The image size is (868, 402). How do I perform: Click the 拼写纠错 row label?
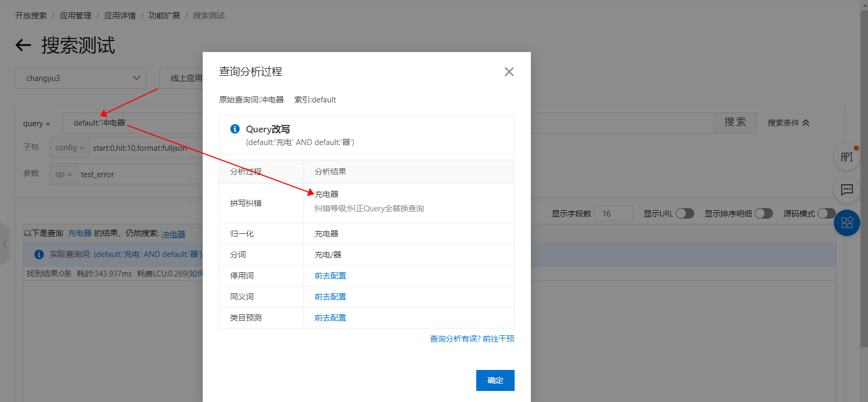coord(246,203)
